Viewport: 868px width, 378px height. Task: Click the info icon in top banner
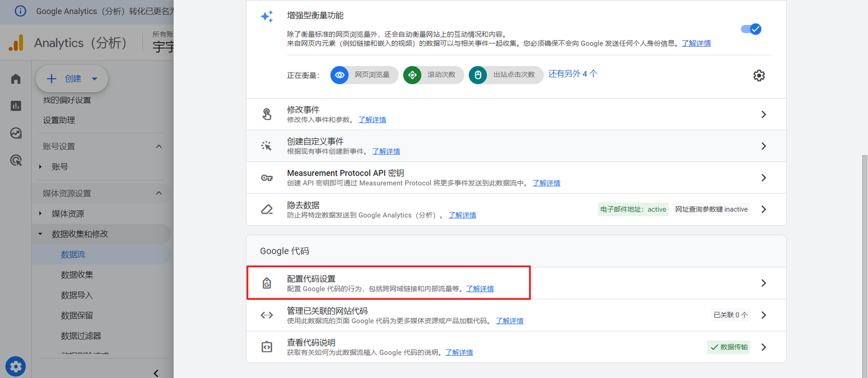coord(20,11)
